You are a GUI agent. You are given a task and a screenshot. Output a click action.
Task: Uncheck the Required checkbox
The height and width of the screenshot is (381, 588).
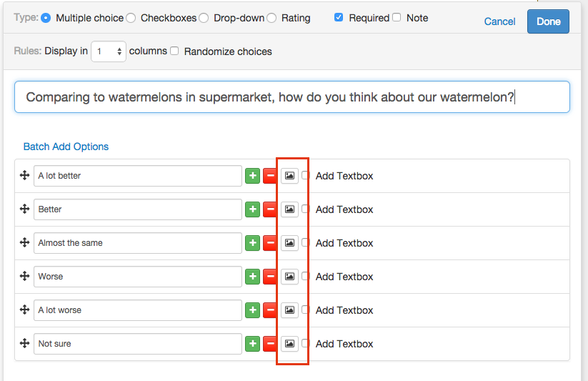339,18
